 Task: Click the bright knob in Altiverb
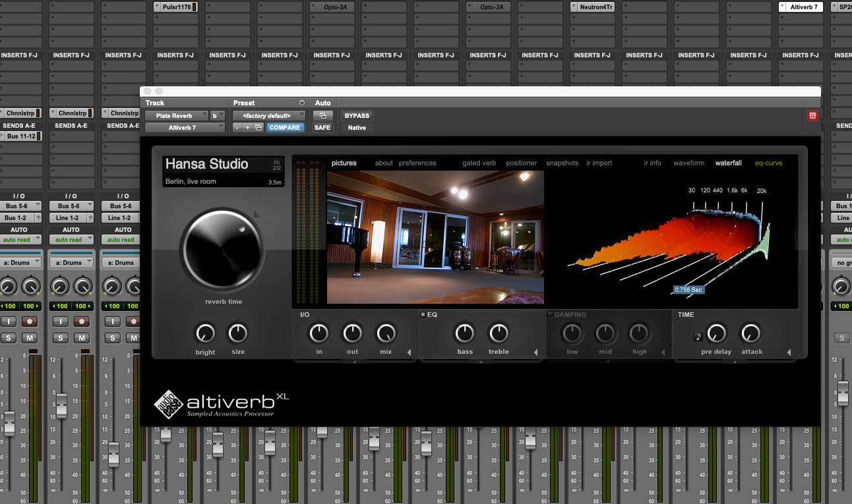(x=205, y=333)
